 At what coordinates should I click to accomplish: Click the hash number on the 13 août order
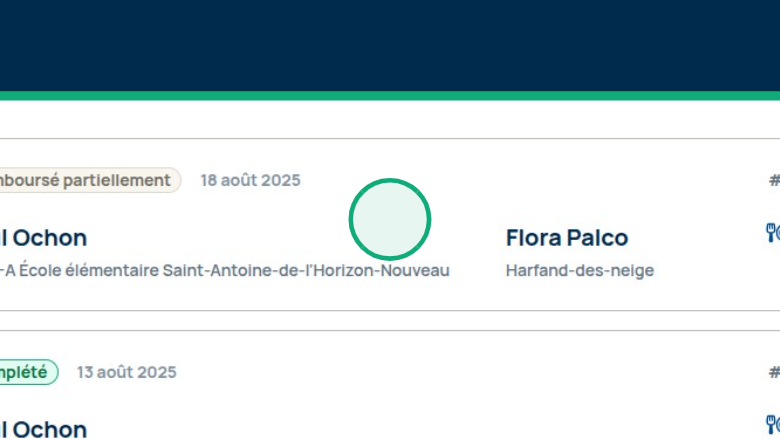point(774,372)
